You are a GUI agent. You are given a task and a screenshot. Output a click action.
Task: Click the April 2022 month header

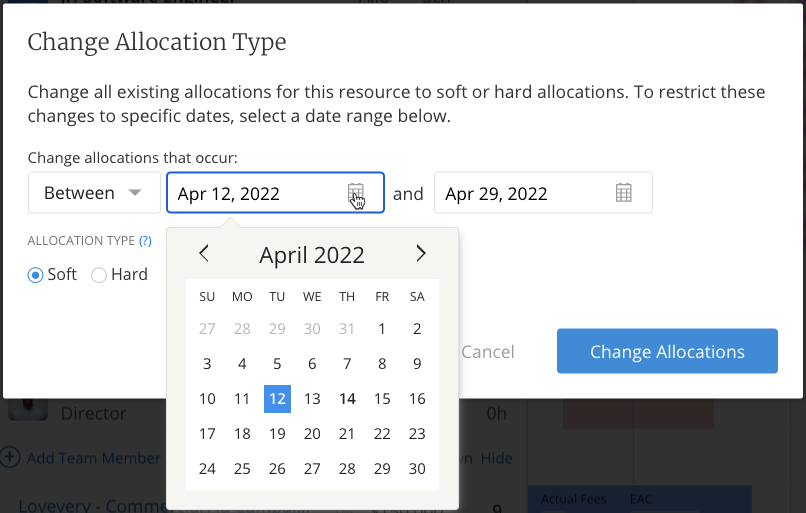[312, 255]
